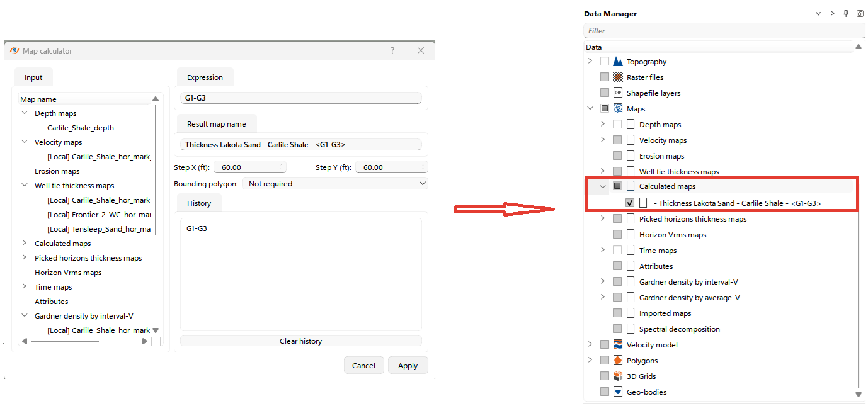Viewport: 868px width, 406px height.
Task: Click the Maps contour icon
Action: [x=618, y=109]
